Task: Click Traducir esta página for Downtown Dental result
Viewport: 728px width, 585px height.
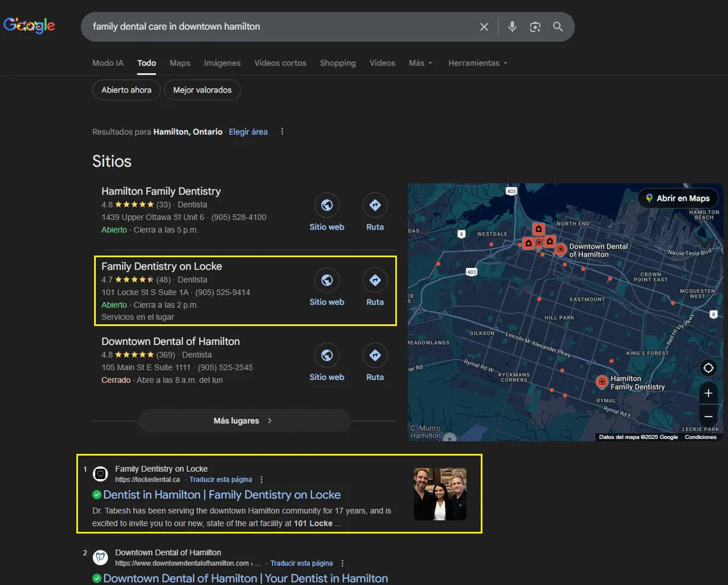Action: point(302,563)
